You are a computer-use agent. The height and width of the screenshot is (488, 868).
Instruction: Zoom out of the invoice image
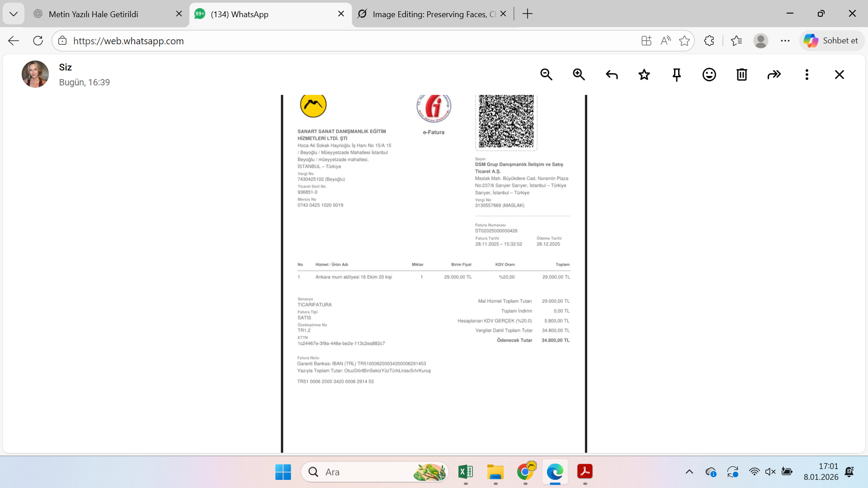point(546,75)
